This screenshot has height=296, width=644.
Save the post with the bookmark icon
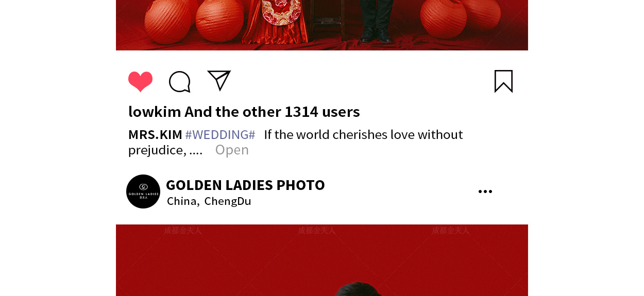click(x=503, y=81)
